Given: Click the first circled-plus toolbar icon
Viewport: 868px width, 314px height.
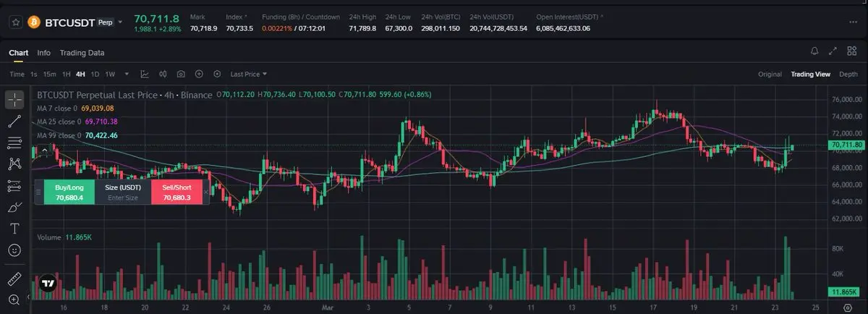Looking at the screenshot, I should click(x=199, y=74).
